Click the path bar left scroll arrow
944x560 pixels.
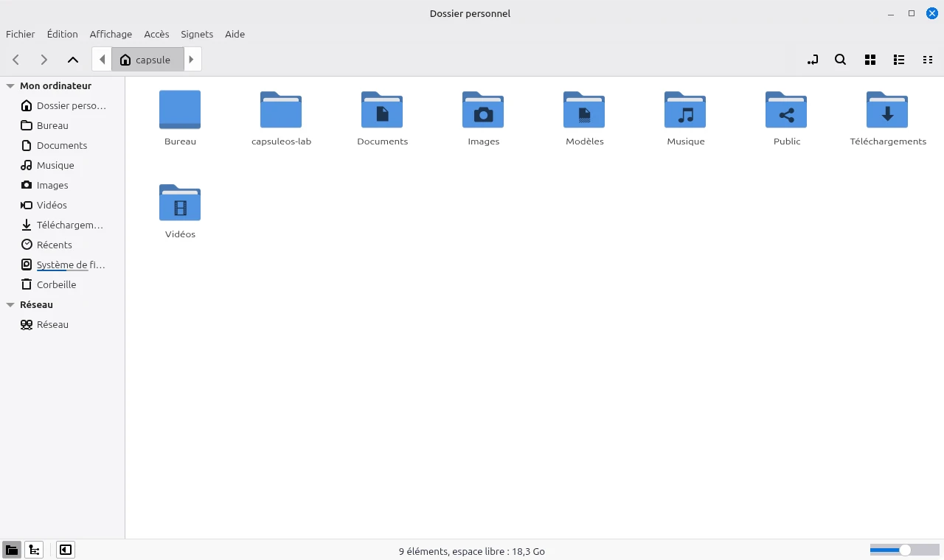click(102, 60)
